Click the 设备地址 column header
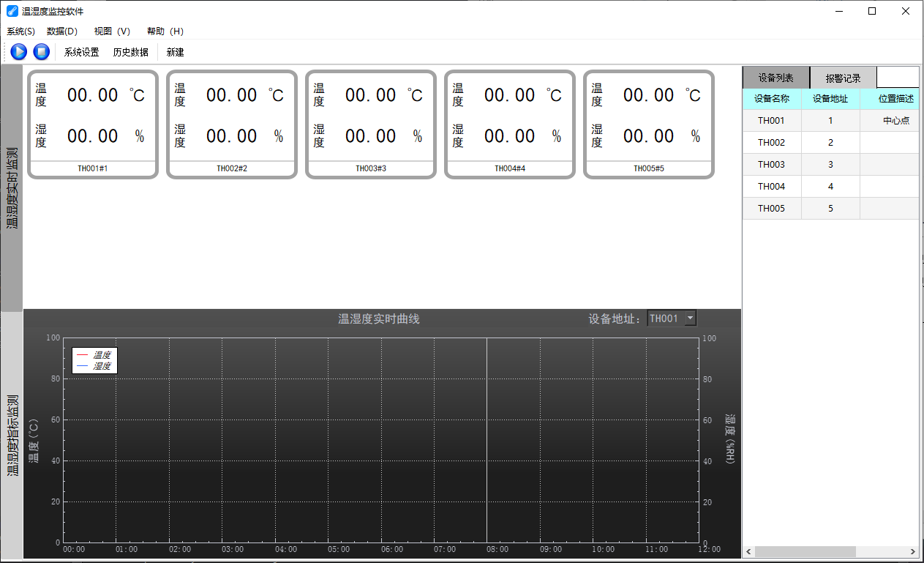The width and height of the screenshot is (924, 563). coord(830,99)
